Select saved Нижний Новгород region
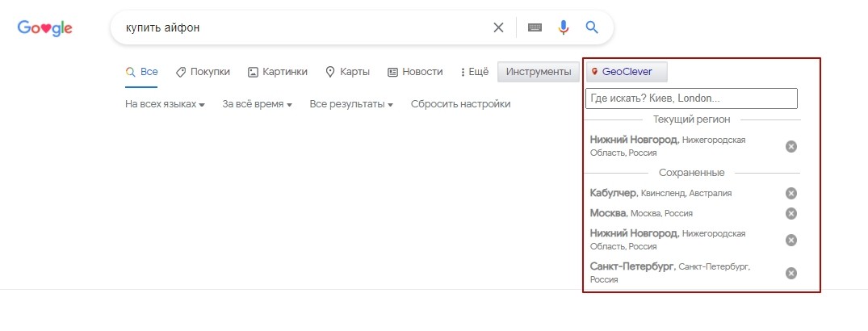Screen dimensions: 868x331 point(668,240)
